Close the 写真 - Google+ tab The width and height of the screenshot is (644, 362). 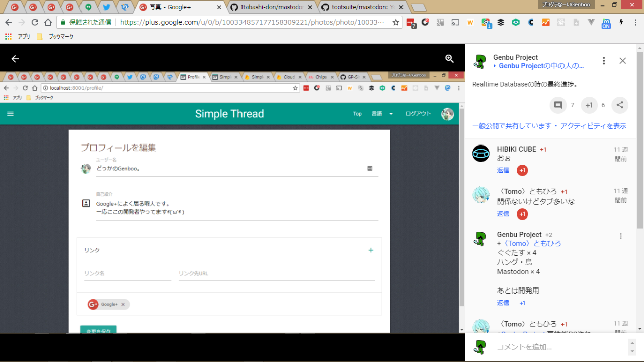click(219, 8)
